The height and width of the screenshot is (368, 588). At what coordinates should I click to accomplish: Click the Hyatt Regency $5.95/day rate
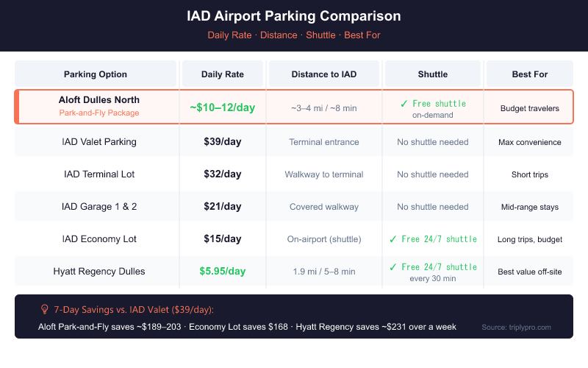tap(223, 272)
